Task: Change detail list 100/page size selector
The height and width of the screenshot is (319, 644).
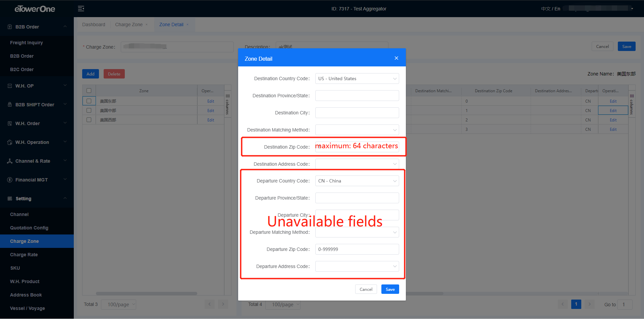Action: tap(283, 304)
